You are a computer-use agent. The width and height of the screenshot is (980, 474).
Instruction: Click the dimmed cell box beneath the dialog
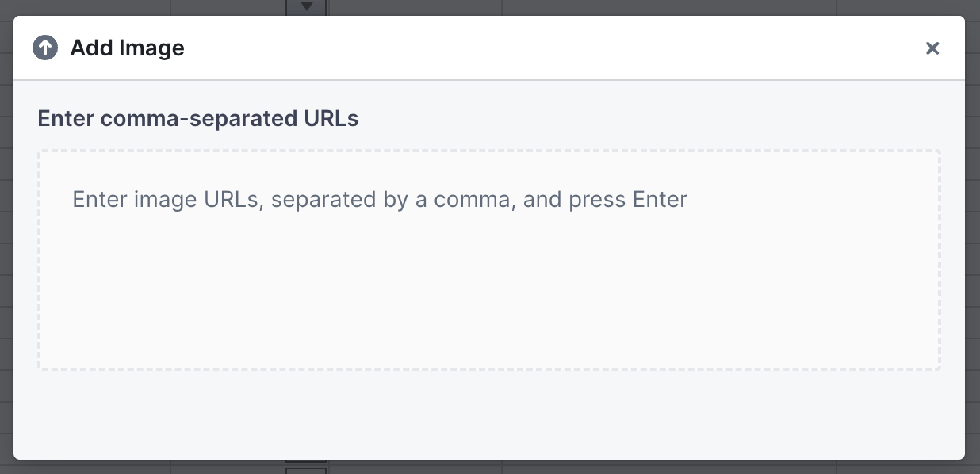pos(306,468)
